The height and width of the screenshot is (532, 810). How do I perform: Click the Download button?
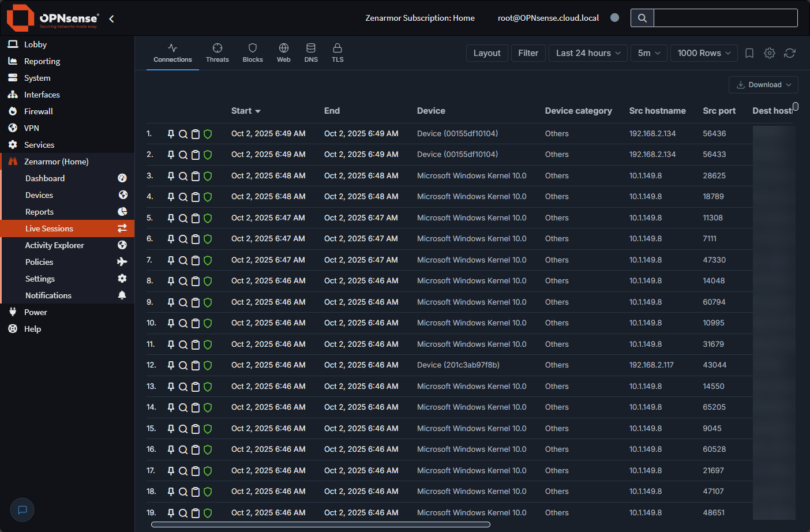[x=763, y=84]
